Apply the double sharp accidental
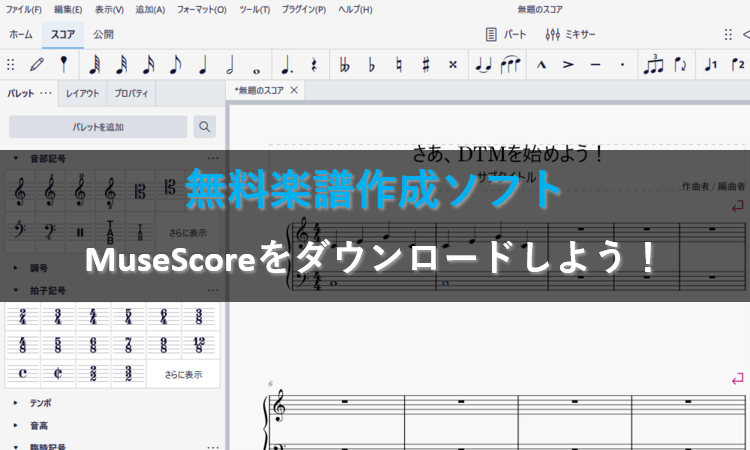Viewport: 750px width, 450px height. (x=453, y=65)
